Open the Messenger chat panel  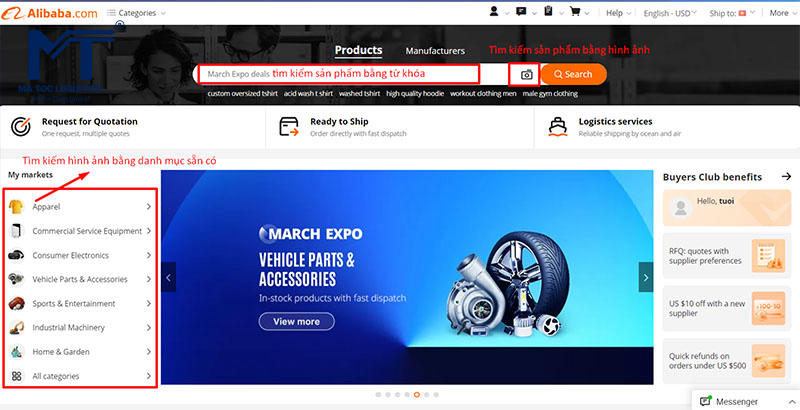746,401
